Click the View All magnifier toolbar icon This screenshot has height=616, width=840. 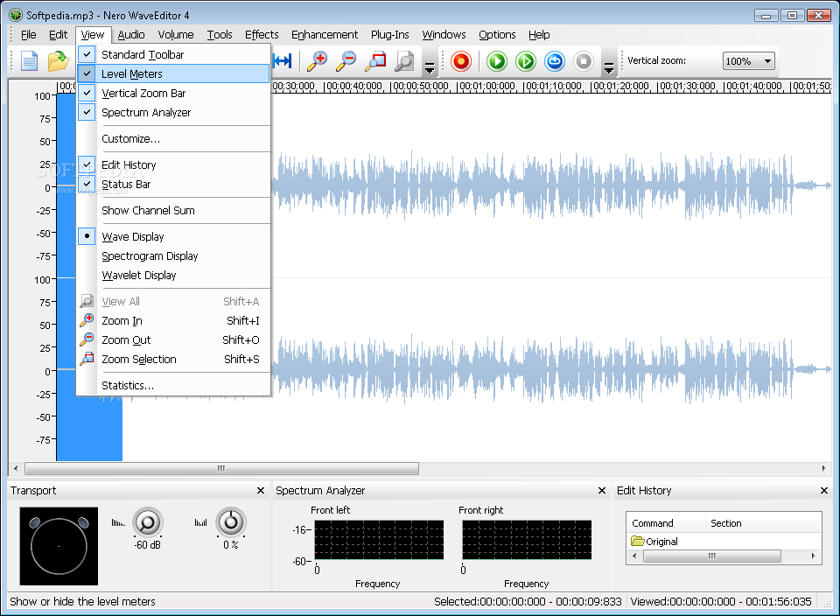click(x=404, y=61)
